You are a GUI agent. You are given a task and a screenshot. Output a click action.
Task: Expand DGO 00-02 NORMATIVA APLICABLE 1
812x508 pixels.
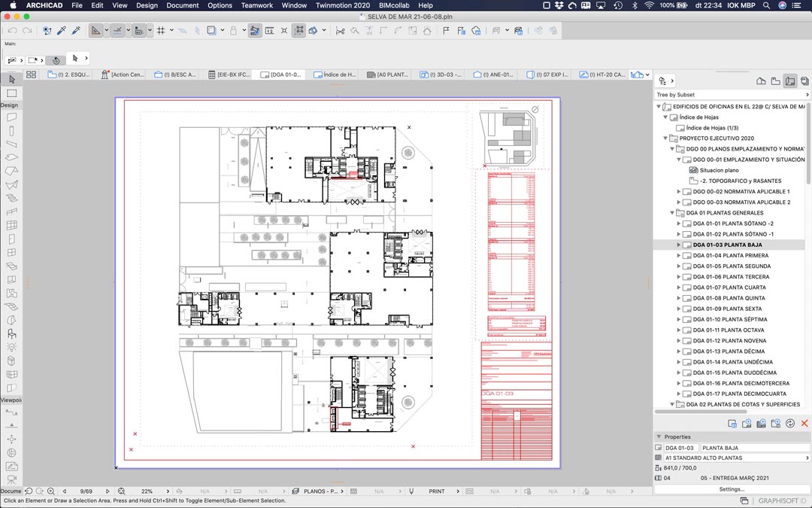coord(679,192)
